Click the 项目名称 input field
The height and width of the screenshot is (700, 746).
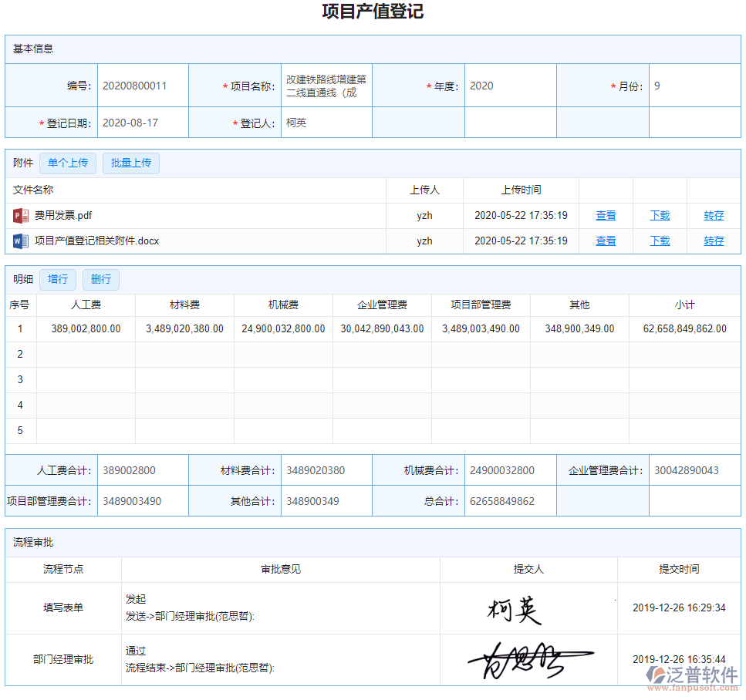[x=326, y=86]
